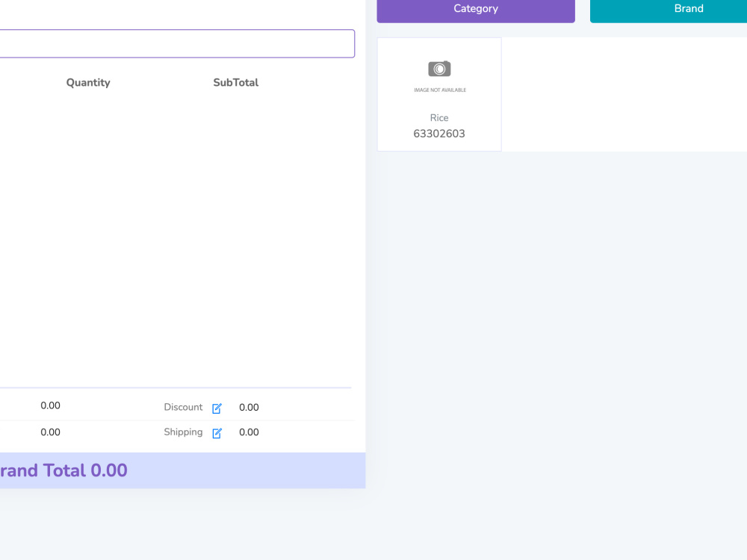Click the Shipping value 0.00
The width and height of the screenshot is (747, 560).
point(249,432)
